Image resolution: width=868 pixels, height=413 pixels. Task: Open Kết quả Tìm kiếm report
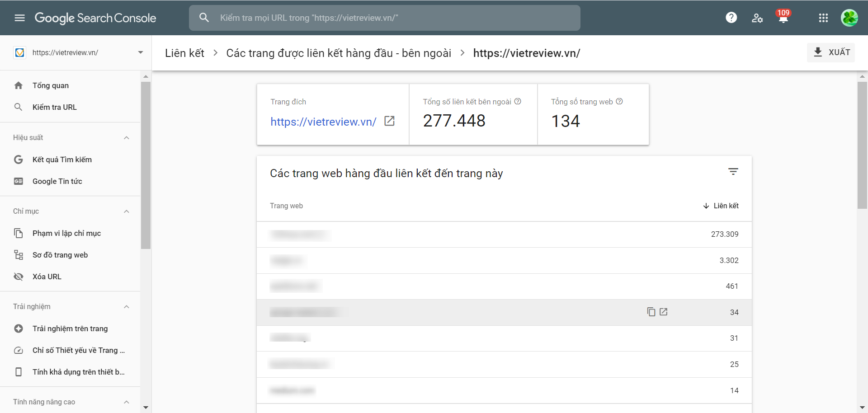62,160
